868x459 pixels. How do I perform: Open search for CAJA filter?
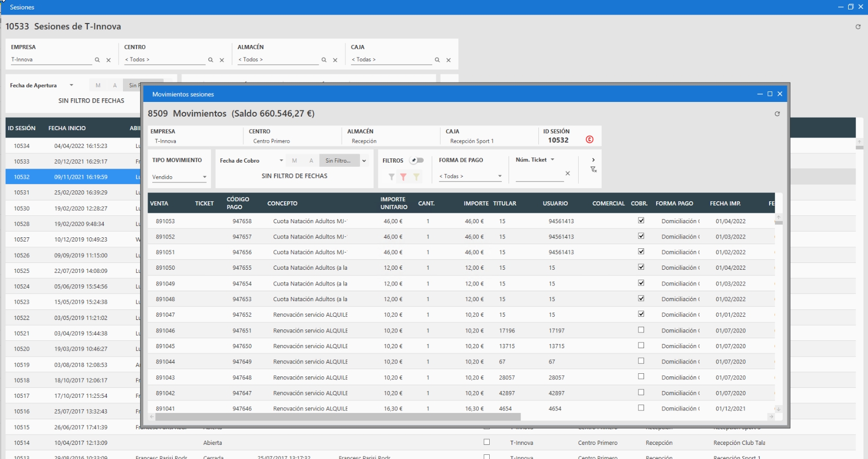pos(437,60)
